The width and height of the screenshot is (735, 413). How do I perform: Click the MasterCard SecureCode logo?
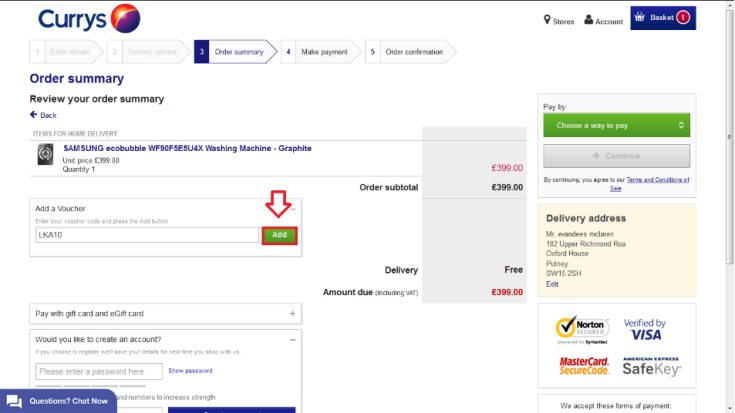point(584,366)
